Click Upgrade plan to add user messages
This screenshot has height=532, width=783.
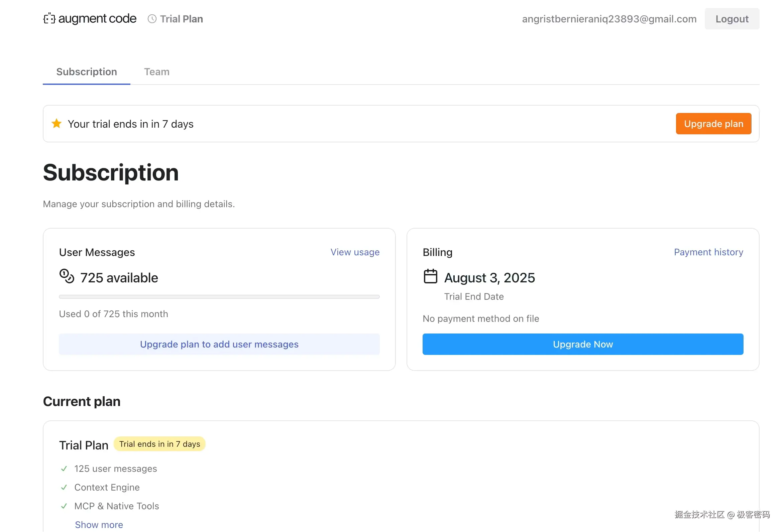tap(219, 344)
